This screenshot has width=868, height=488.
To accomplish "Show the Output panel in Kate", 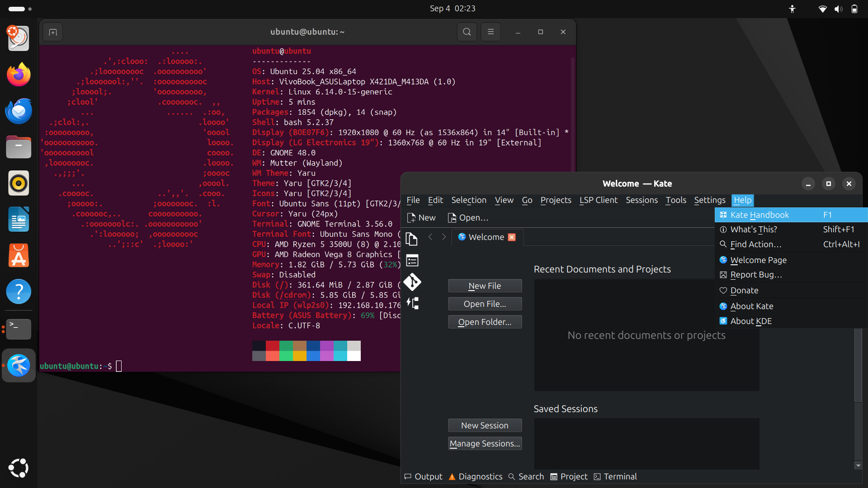I will pos(423,477).
